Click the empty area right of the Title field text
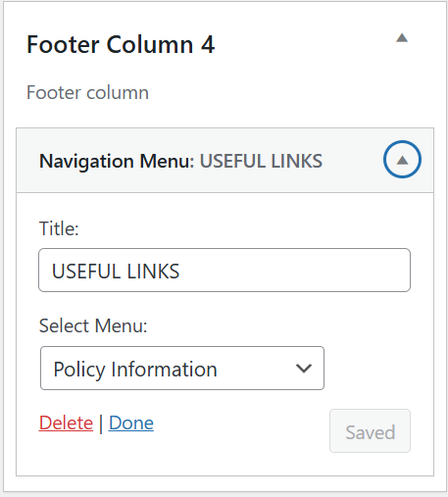The image size is (448, 497). point(294,271)
